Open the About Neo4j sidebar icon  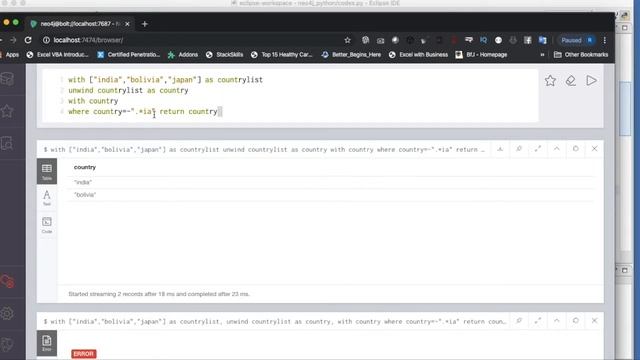point(7,344)
